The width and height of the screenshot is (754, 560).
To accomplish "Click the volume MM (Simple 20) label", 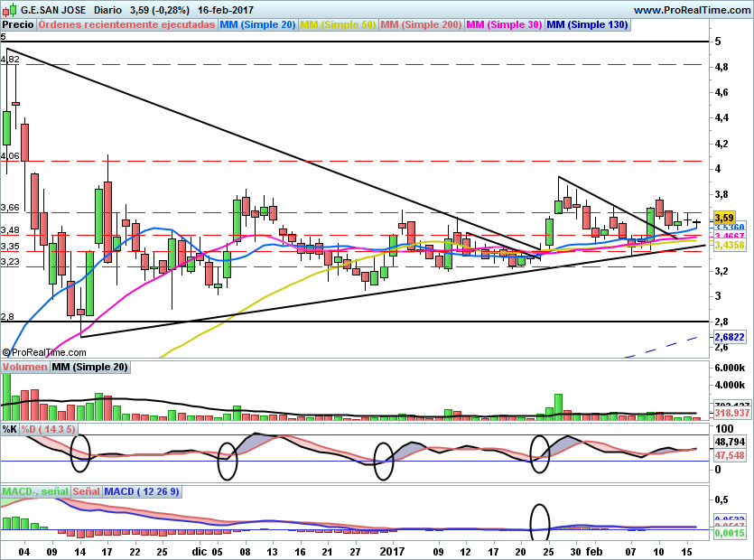I will [x=89, y=367].
